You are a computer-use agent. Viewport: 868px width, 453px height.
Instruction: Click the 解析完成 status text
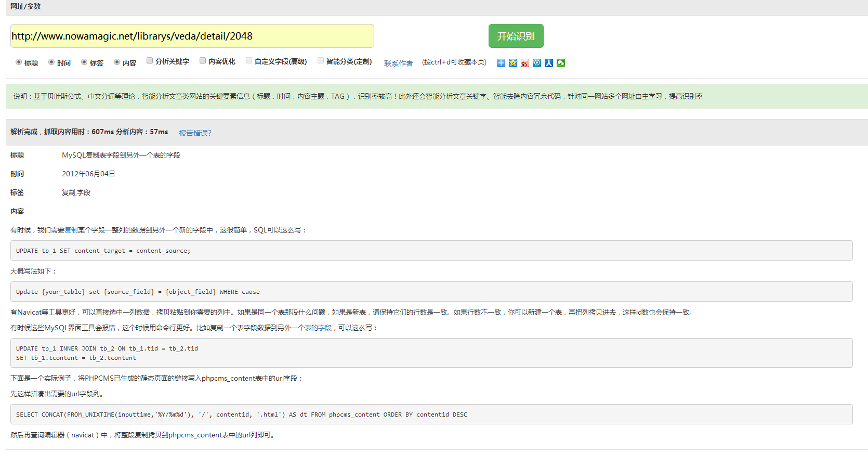pos(89,132)
